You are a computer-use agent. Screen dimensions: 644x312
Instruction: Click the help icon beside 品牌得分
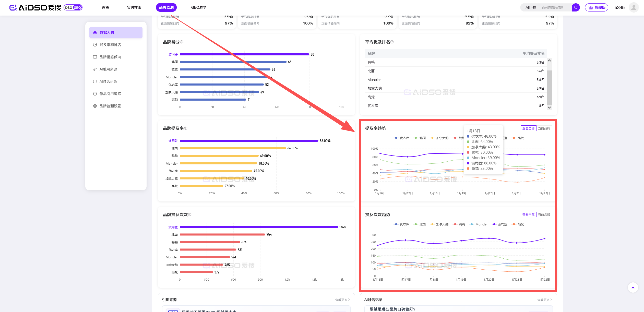pos(182,42)
